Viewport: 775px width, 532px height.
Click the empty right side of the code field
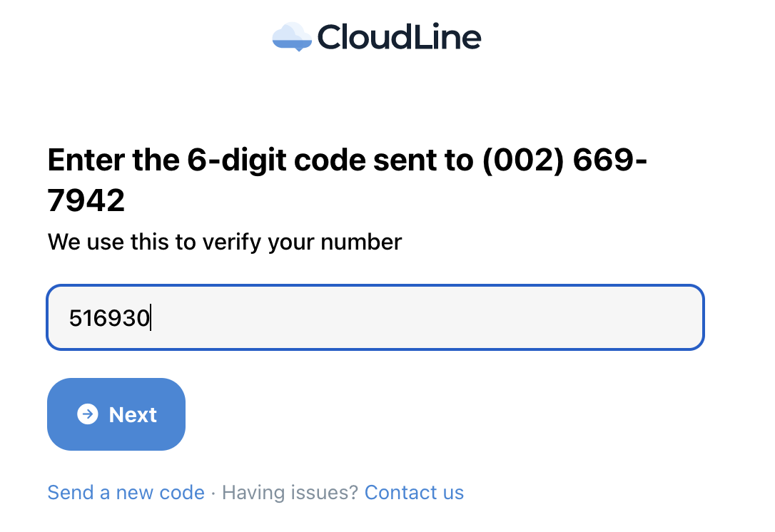click(x=495, y=317)
